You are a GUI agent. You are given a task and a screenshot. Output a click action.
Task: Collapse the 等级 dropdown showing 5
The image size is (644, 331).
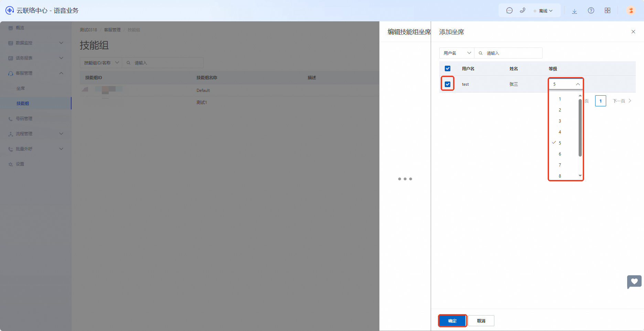(x=566, y=84)
